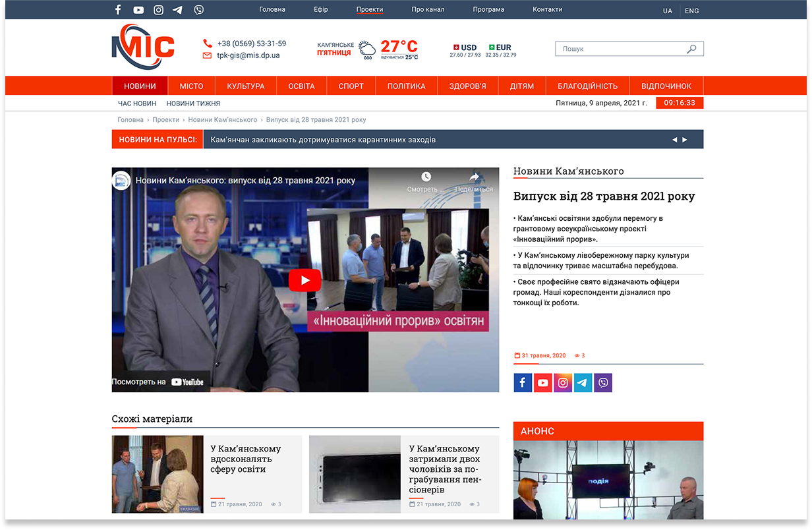Image resolution: width=812 pixels, height=530 pixels.
Task: Share article via red YouTube button
Action: point(542,383)
